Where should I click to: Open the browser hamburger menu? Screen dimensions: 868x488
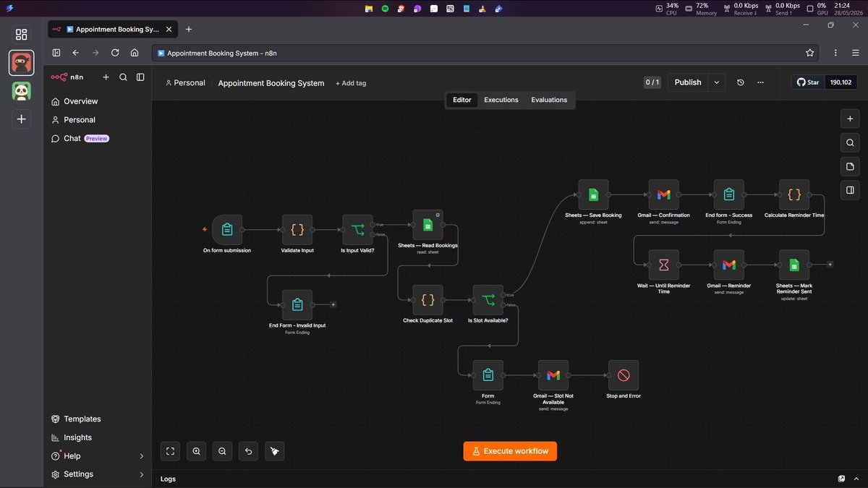[855, 53]
